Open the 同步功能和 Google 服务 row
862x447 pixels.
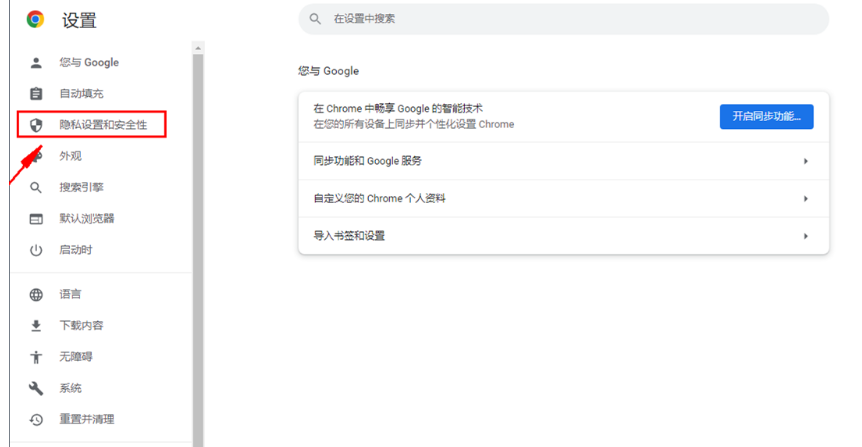coord(563,161)
